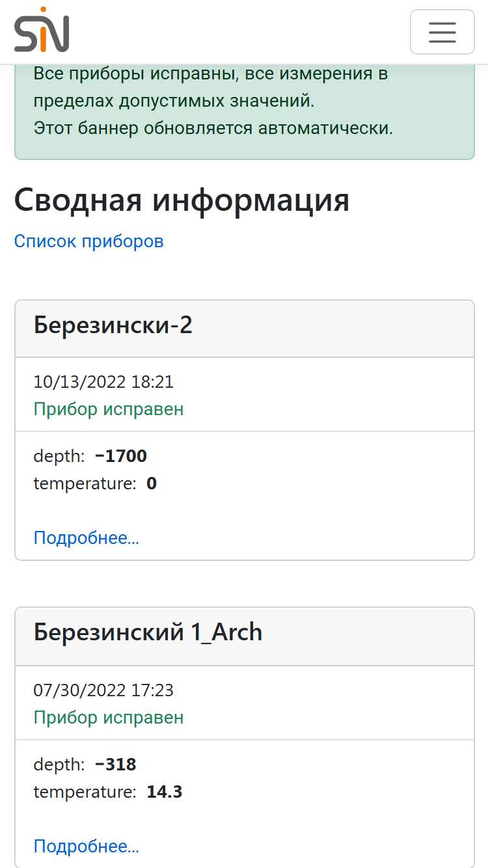The image size is (488, 868).
Task: Click the SiN logo icon
Action: (42, 30)
